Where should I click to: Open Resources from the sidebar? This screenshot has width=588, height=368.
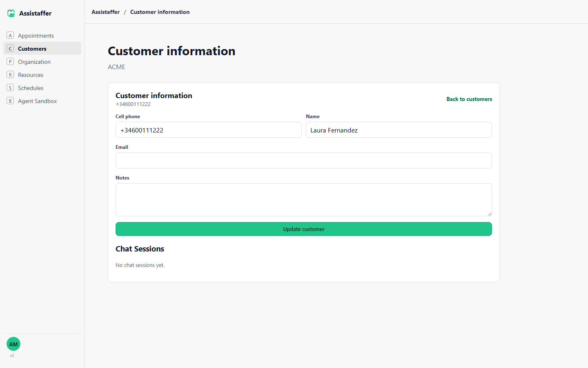[42, 75]
